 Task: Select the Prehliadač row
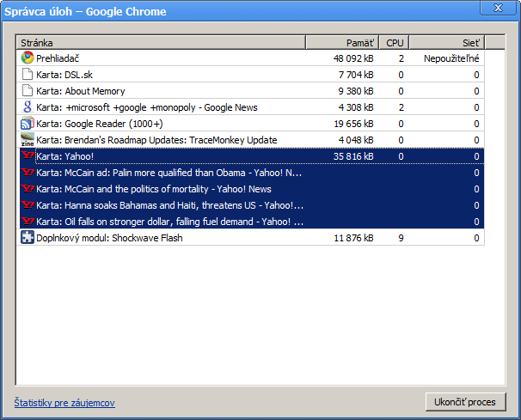click(252, 58)
